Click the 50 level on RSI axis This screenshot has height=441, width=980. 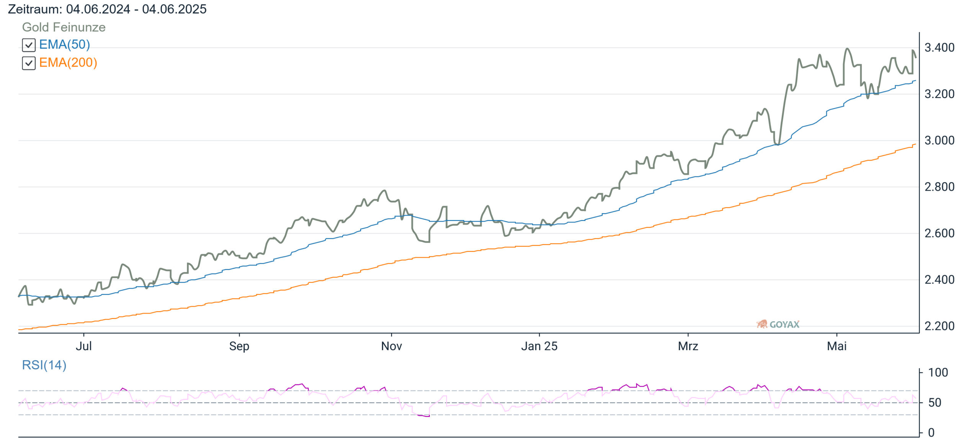pyautogui.click(x=935, y=403)
